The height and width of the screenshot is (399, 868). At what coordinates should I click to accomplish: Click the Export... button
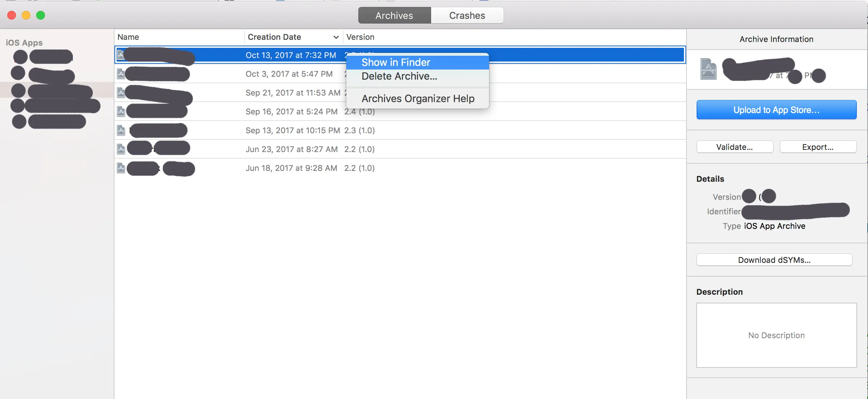(x=818, y=147)
